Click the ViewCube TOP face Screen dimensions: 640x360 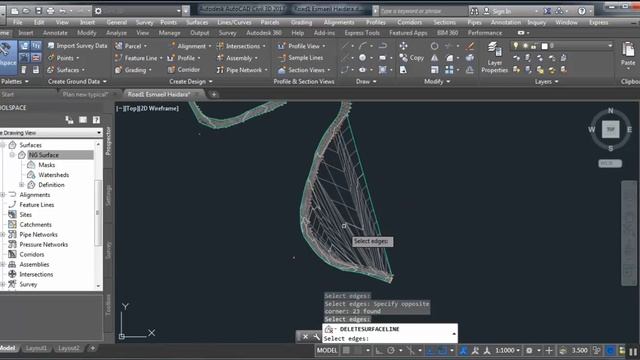pos(611,129)
